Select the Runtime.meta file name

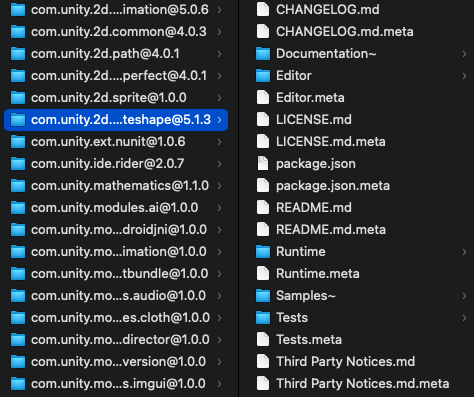click(x=318, y=274)
